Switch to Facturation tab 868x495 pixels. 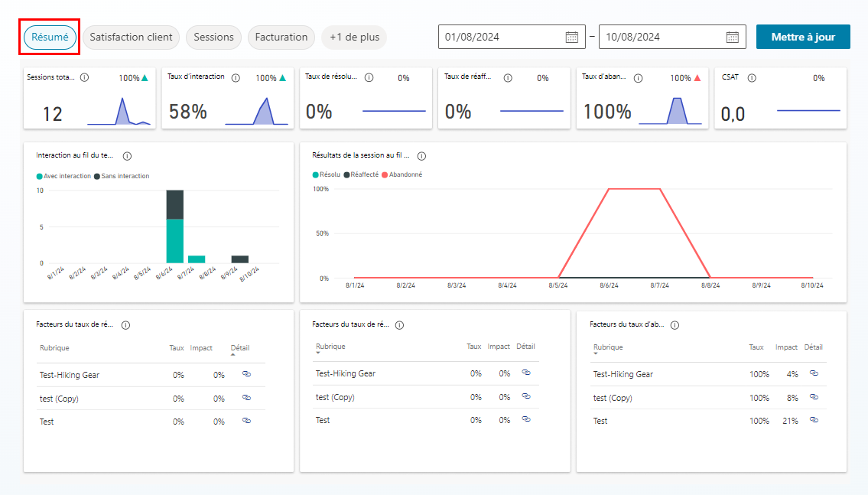pyautogui.click(x=281, y=37)
